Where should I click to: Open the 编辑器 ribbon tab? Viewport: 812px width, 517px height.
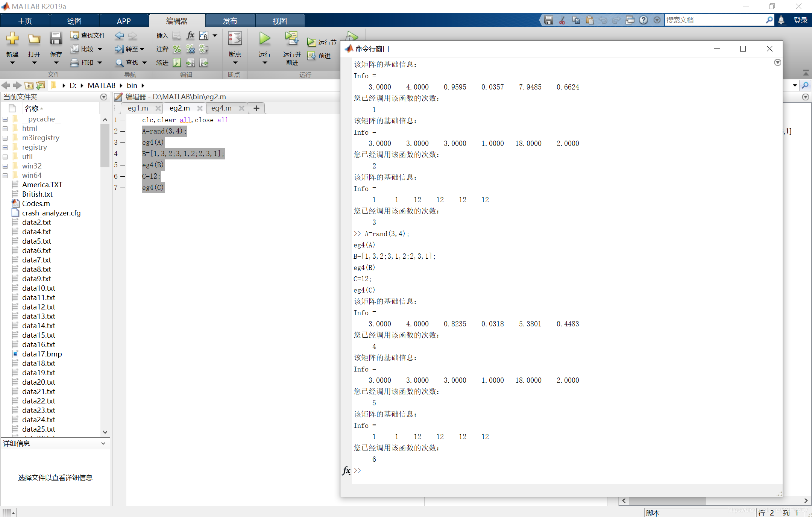(176, 21)
